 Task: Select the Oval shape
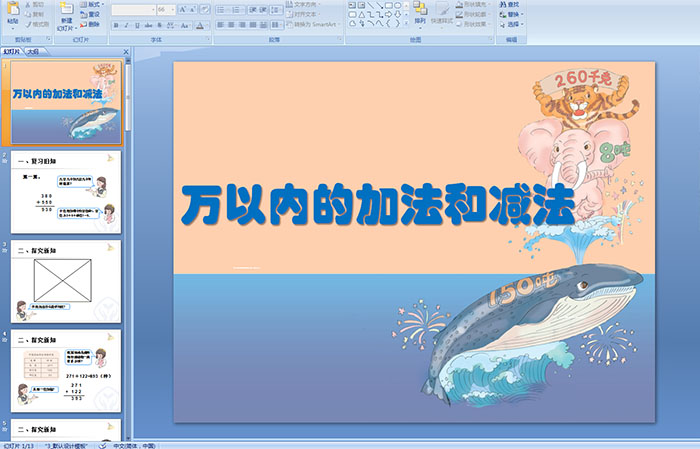click(x=397, y=5)
